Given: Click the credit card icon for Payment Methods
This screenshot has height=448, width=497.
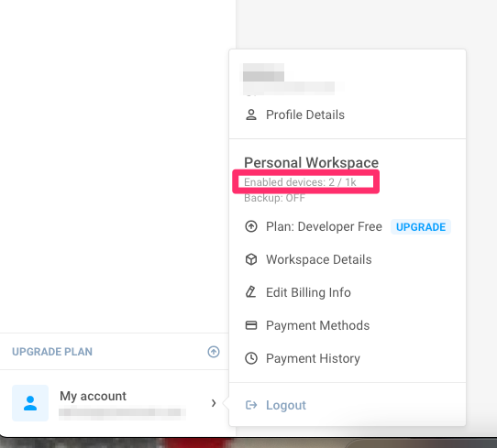Looking at the screenshot, I should click(x=251, y=325).
